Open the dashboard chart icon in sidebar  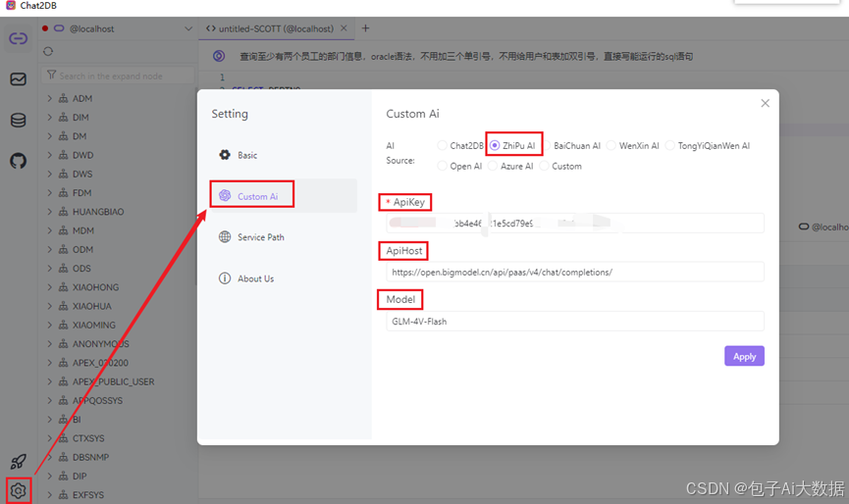(18, 79)
